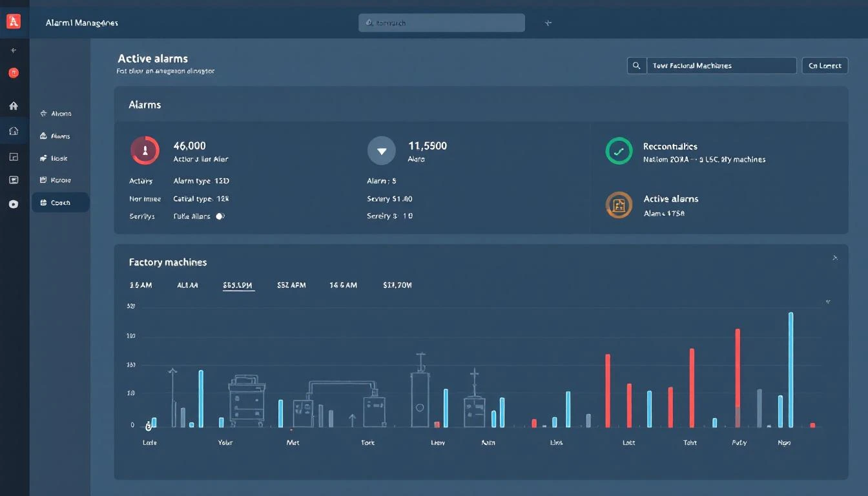Click the red active alarms circle icon
Image resolution: width=868 pixels, height=496 pixels.
click(x=145, y=150)
